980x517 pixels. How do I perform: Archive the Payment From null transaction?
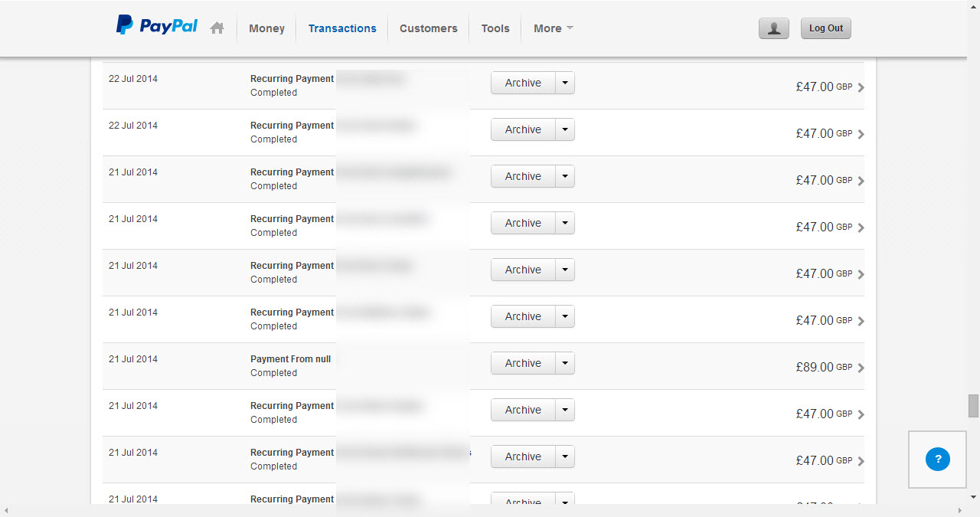pos(523,363)
